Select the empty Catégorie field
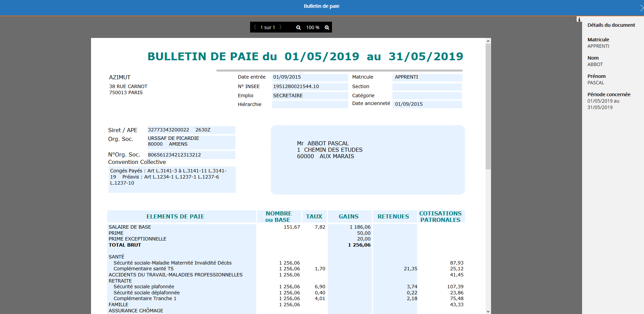Image resolution: width=644 pixels, height=314 pixels. pyautogui.click(x=427, y=96)
